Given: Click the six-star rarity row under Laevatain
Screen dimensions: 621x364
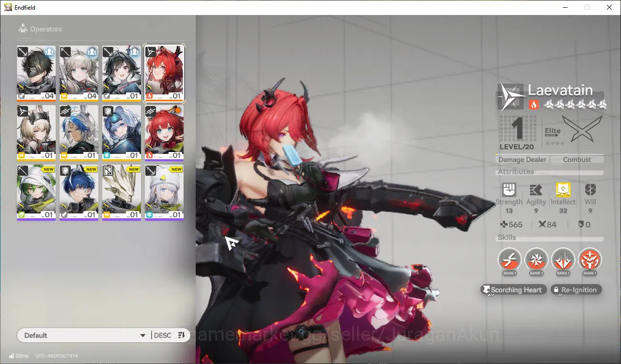Looking at the screenshot, I should click(x=575, y=105).
